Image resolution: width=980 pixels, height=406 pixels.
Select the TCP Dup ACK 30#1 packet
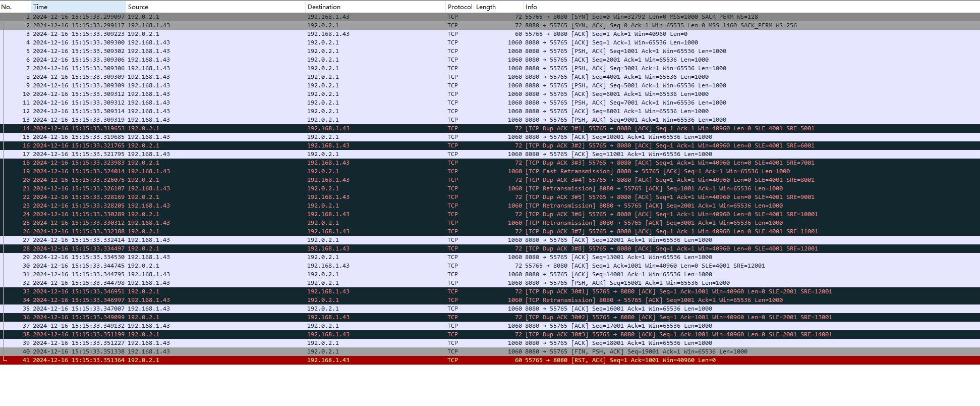click(x=490, y=291)
